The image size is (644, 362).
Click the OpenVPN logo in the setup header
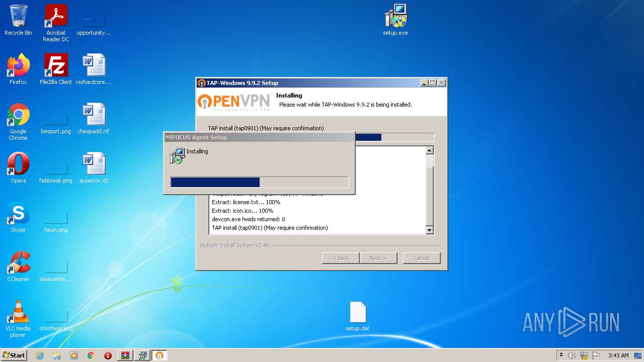click(234, 102)
